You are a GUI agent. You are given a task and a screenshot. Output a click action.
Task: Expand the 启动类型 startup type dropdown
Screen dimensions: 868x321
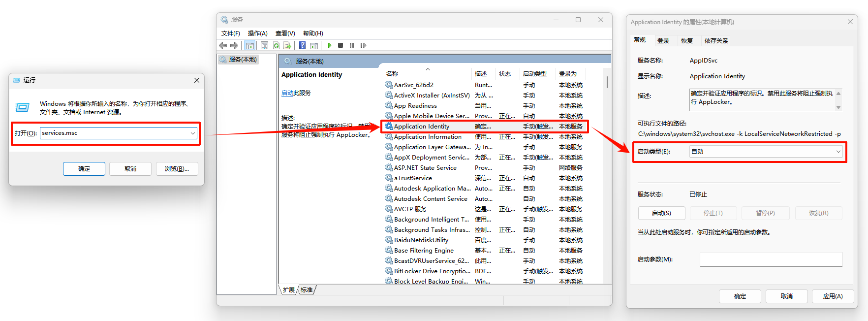point(838,152)
